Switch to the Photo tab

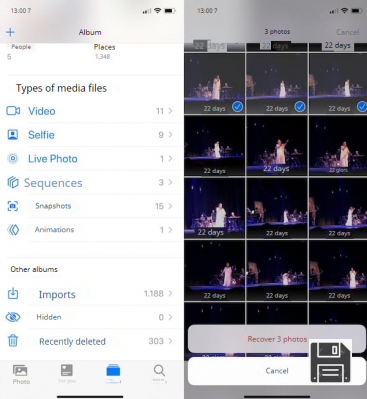coord(21,374)
